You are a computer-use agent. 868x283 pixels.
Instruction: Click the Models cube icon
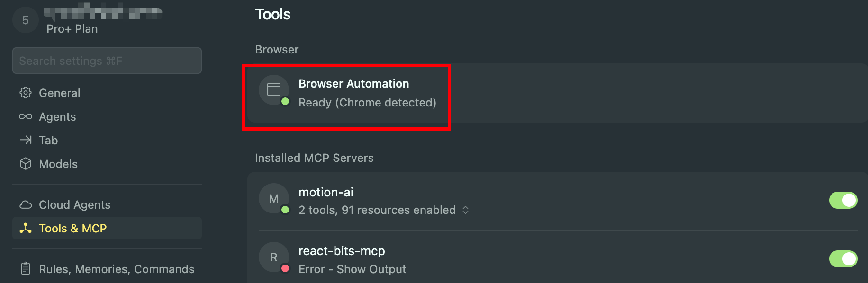click(x=26, y=164)
